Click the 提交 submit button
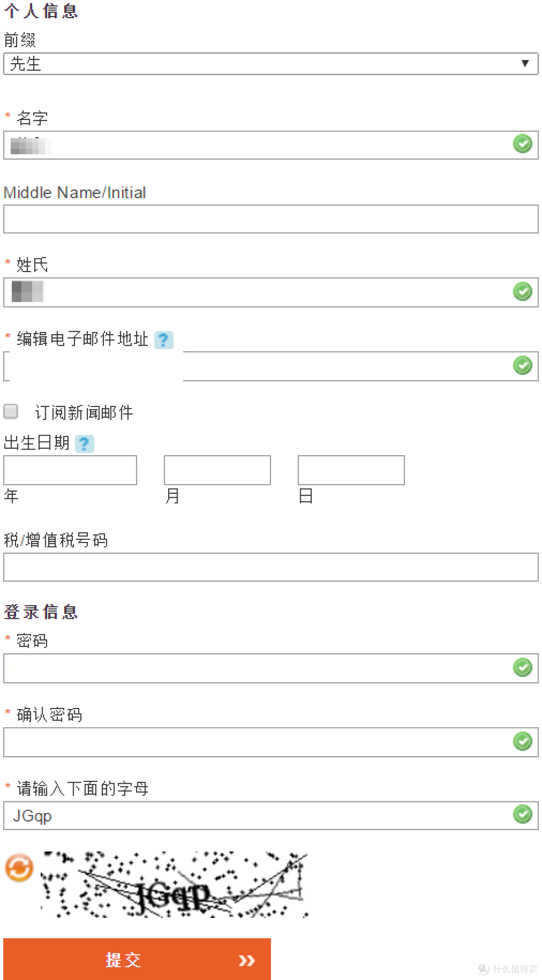The image size is (542, 980). [137, 959]
